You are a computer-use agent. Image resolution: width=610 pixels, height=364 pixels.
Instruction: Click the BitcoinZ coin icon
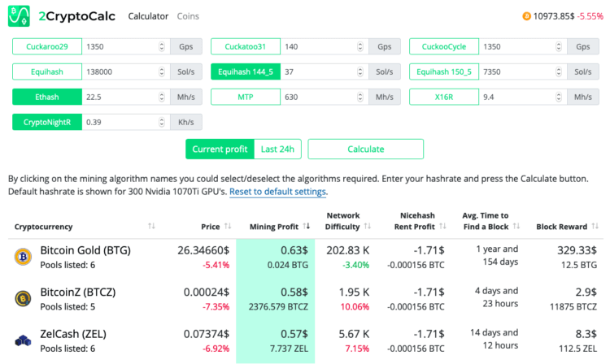(x=23, y=298)
